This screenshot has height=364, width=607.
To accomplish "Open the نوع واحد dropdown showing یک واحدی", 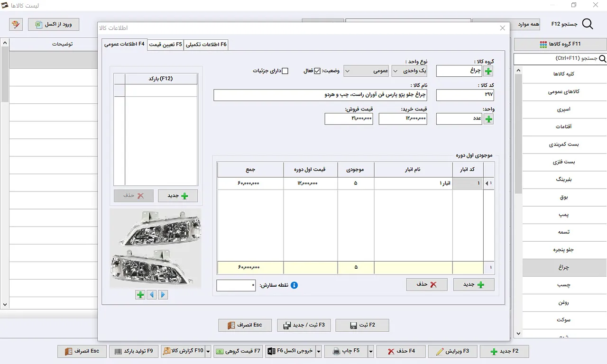I will click(x=409, y=71).
